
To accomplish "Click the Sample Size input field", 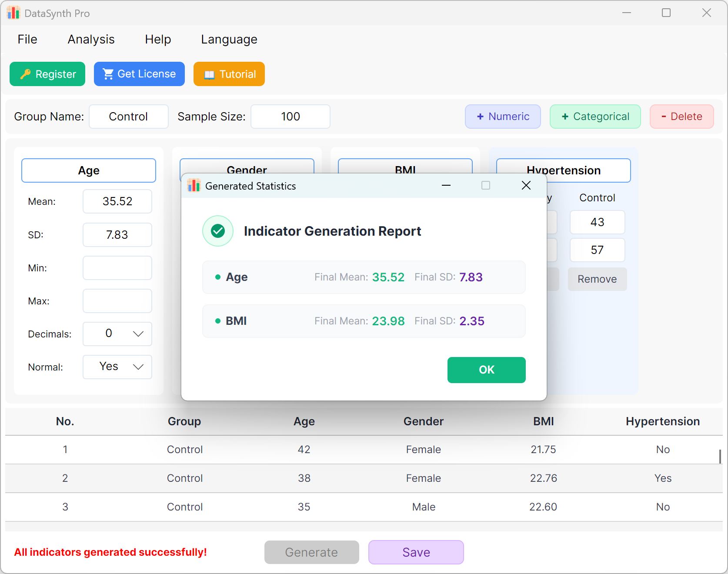I will coord(291,117).
